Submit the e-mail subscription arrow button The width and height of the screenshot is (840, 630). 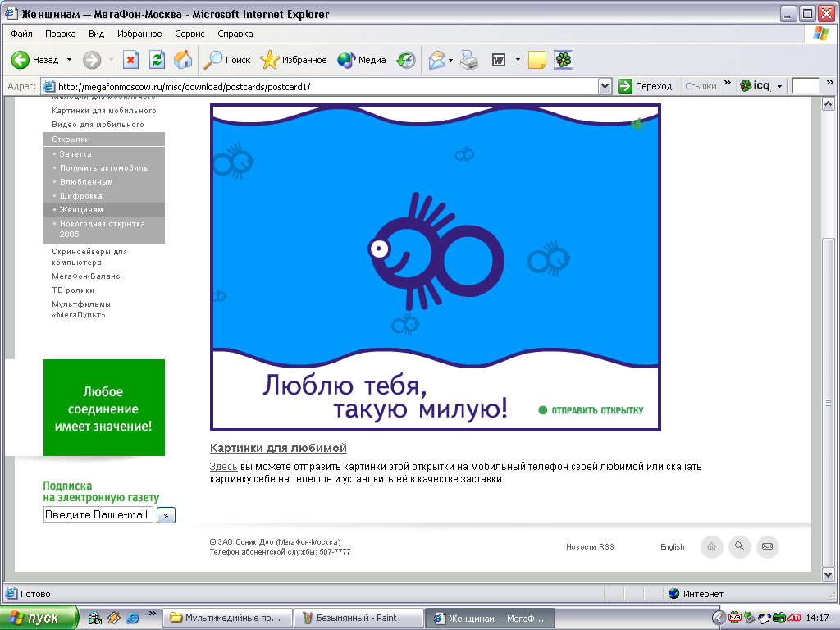point(166,515)
